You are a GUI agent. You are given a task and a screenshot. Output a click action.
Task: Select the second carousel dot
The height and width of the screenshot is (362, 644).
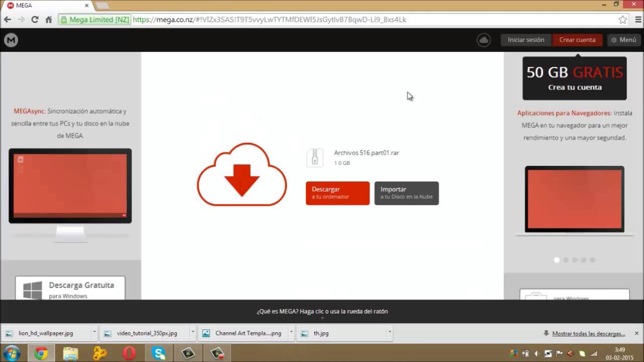(566, 260)
